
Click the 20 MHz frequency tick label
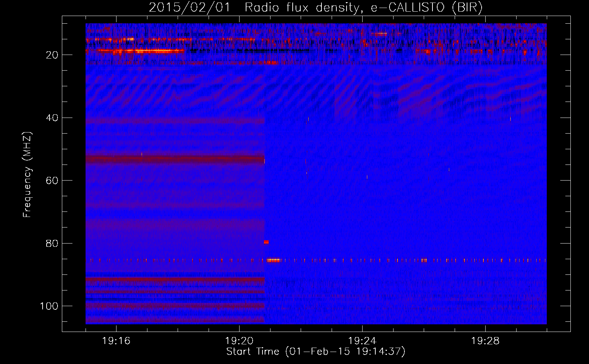click(52, 55)
